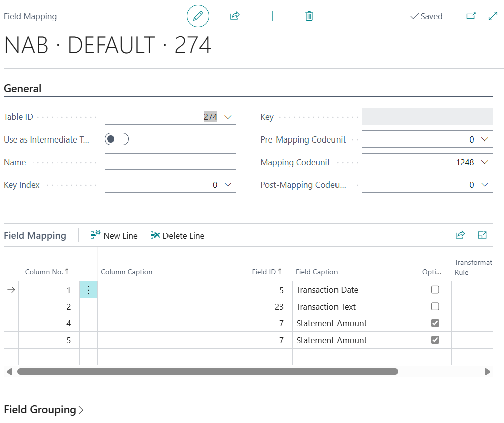
Task: Uncheck Optional box for column 4 row
Action: coord(435,323)
